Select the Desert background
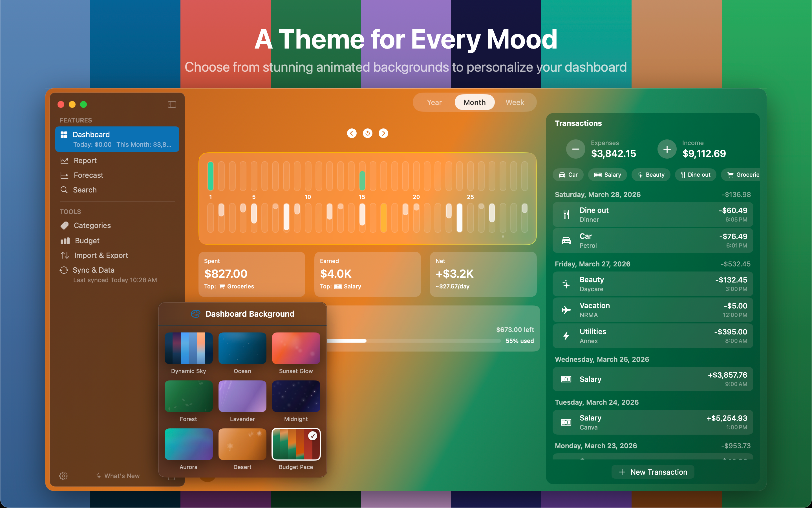This screenshot has height=508, width=812. (242, 444)
